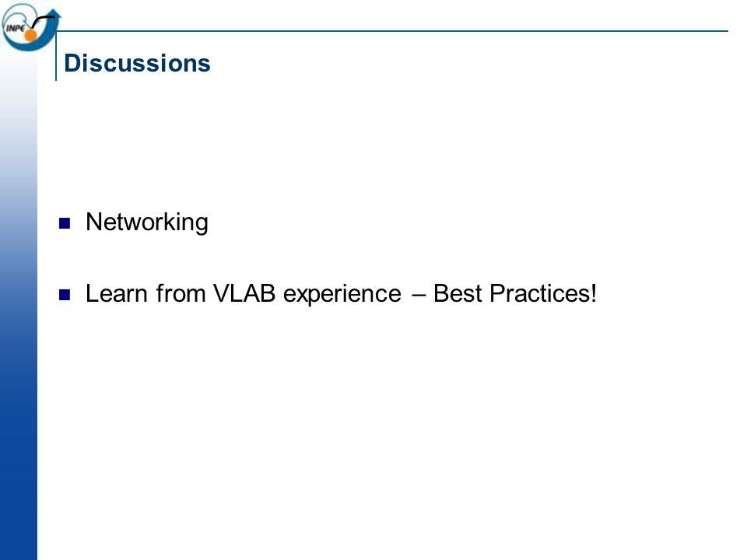Click the word "Learn" in second bullet

[x=117, y=293]
